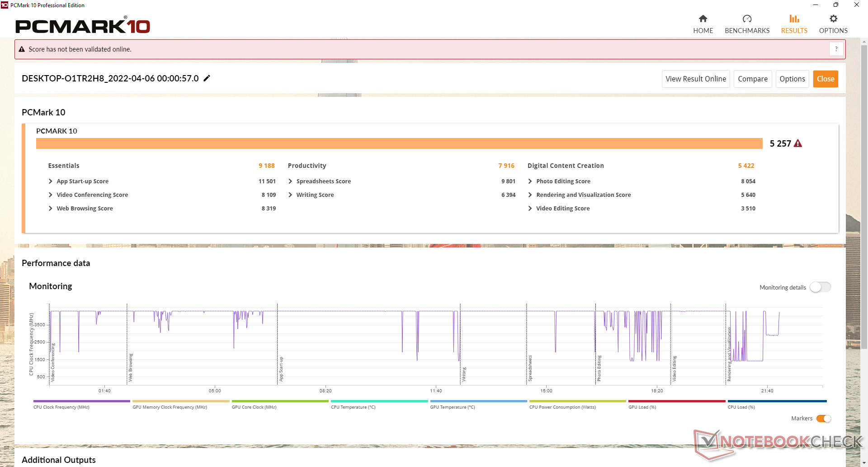This screenshot has width=868, height=467.
Task: Expand Photo Editing Score chevron
Action: 530,181
